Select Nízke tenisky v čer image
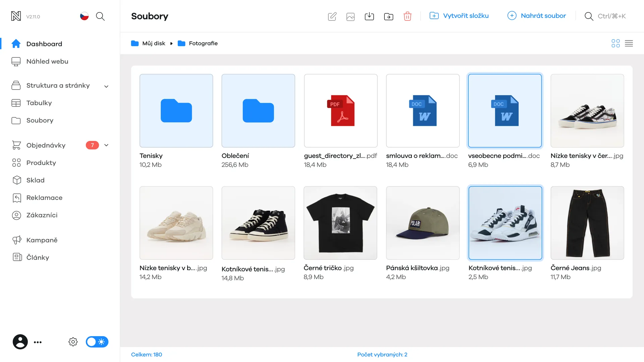644x362 pixels. point(587,111)
